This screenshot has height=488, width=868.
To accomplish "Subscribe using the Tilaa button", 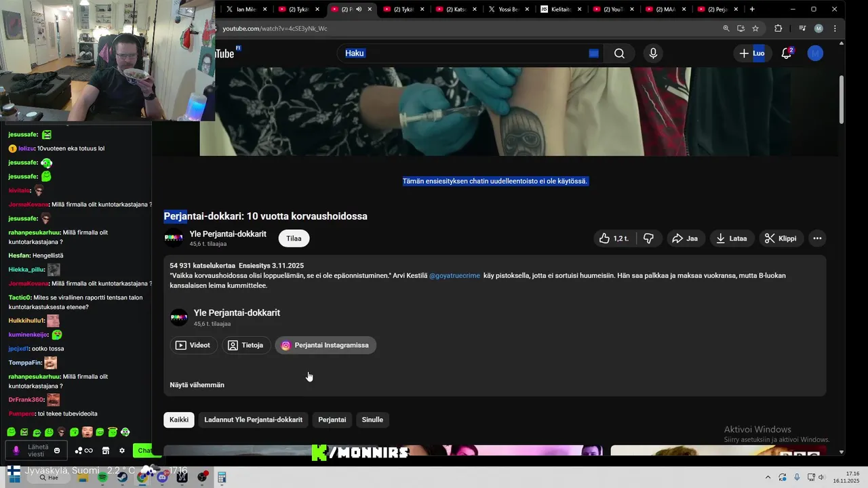I will [x=294, y=239].
